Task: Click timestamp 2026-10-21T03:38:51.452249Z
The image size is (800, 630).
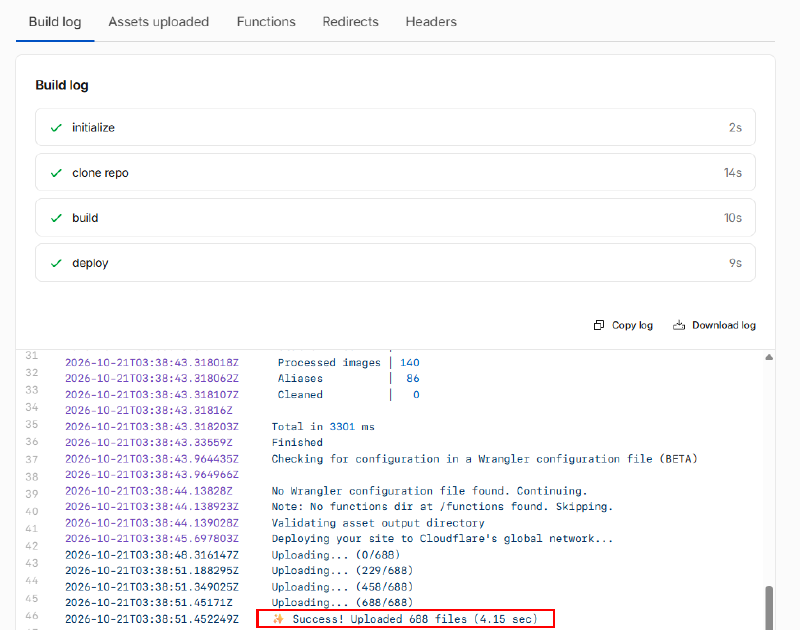Action: [152, 619]
